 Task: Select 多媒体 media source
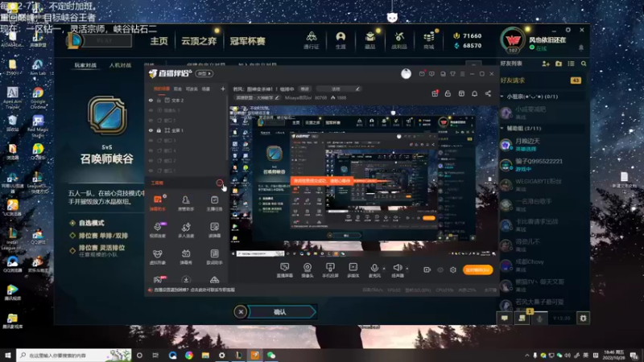coord(353,270)
